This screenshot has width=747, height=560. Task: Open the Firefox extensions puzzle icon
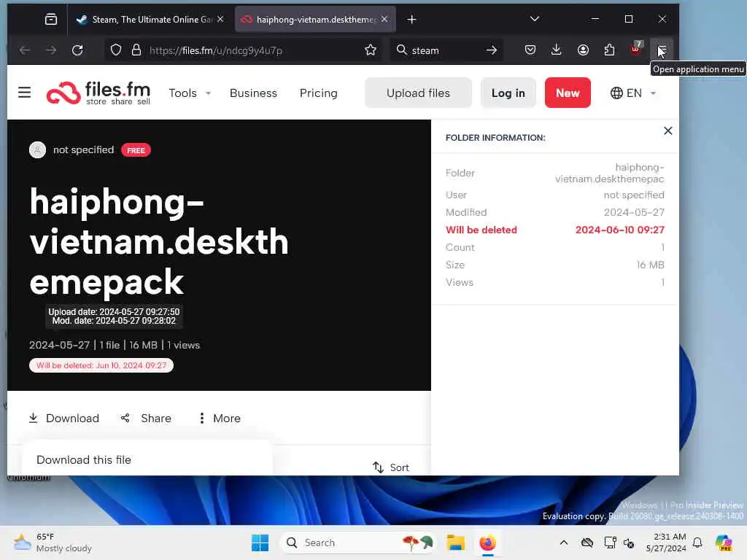609,50
